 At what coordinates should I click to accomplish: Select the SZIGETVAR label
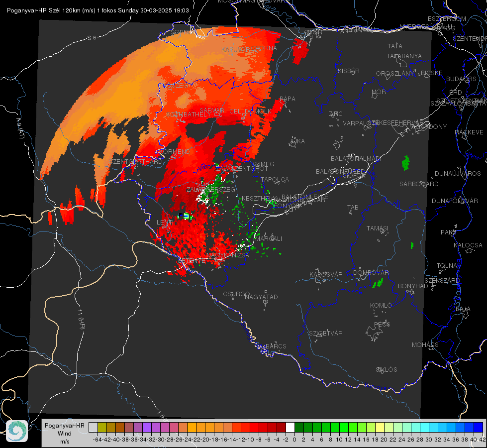326,334
